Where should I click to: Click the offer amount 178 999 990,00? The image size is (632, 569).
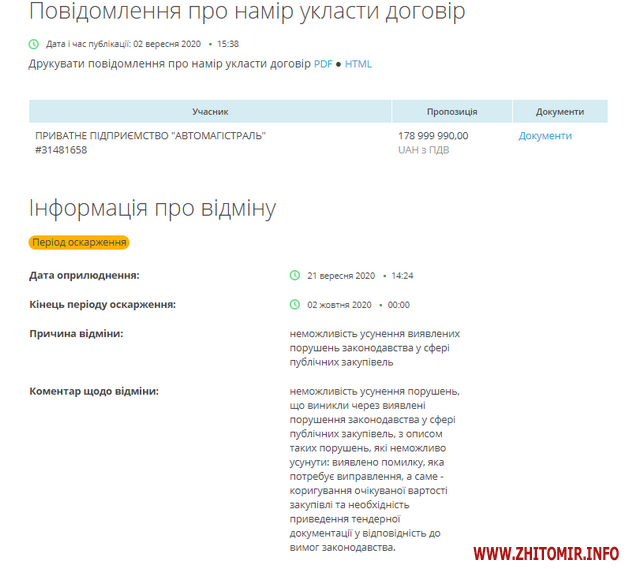click(x=433, y=135)
